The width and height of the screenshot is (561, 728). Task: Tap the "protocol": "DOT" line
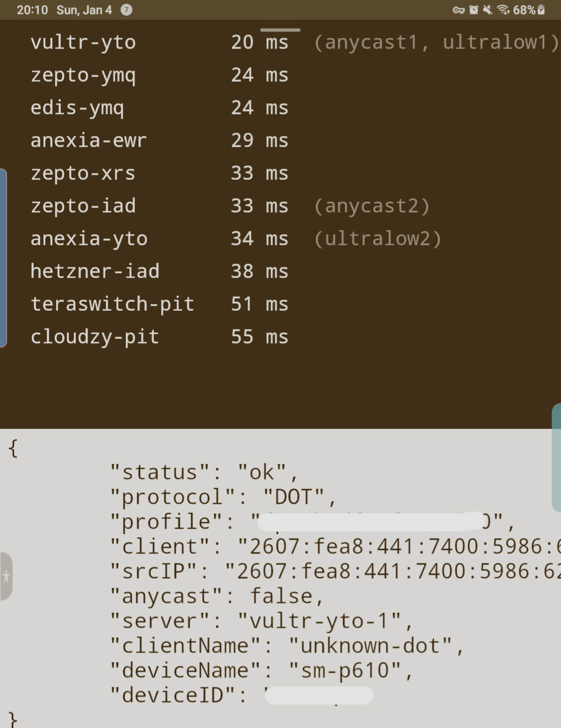coord(223,497)
